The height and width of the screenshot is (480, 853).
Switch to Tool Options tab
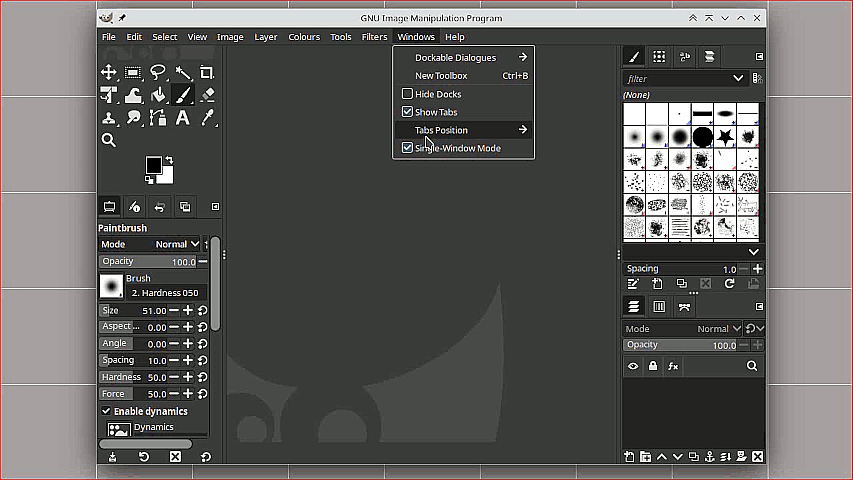(109, 207)
